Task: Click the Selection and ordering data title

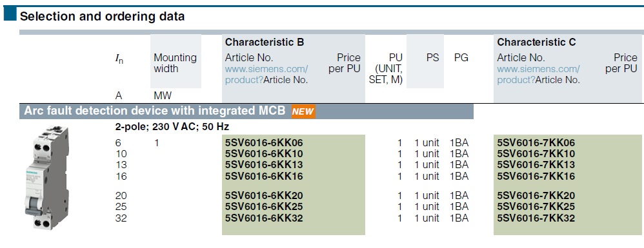Action: click(102, 16)
